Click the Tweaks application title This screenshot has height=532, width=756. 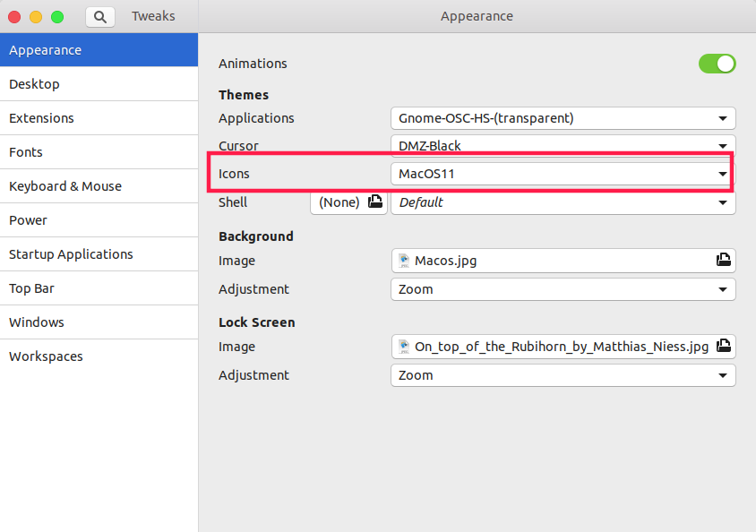coord(153,16)
